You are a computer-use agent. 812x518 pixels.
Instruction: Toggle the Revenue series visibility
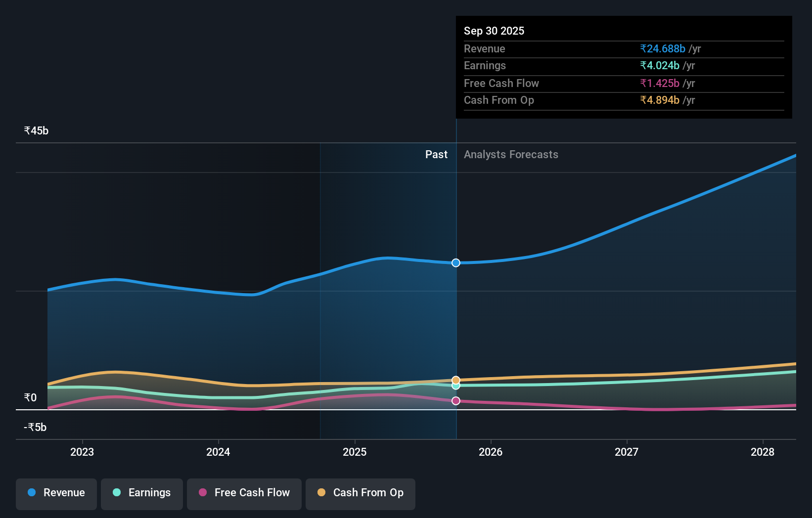pos(56,494)
